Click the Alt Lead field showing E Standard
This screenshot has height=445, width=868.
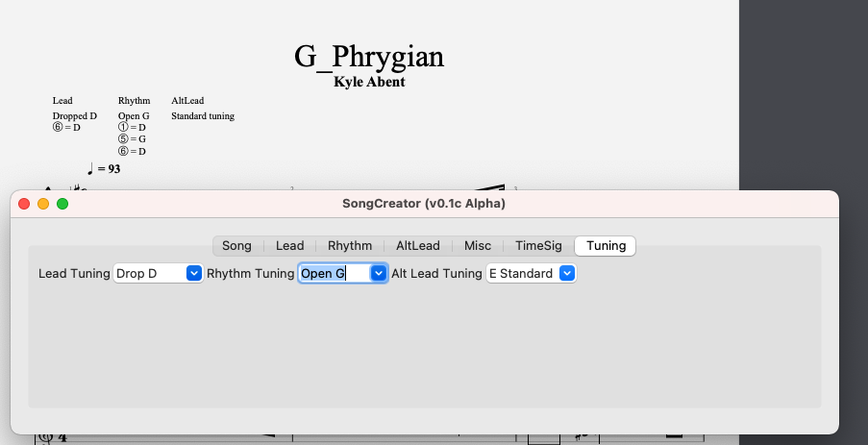click(x=521, y=274)
